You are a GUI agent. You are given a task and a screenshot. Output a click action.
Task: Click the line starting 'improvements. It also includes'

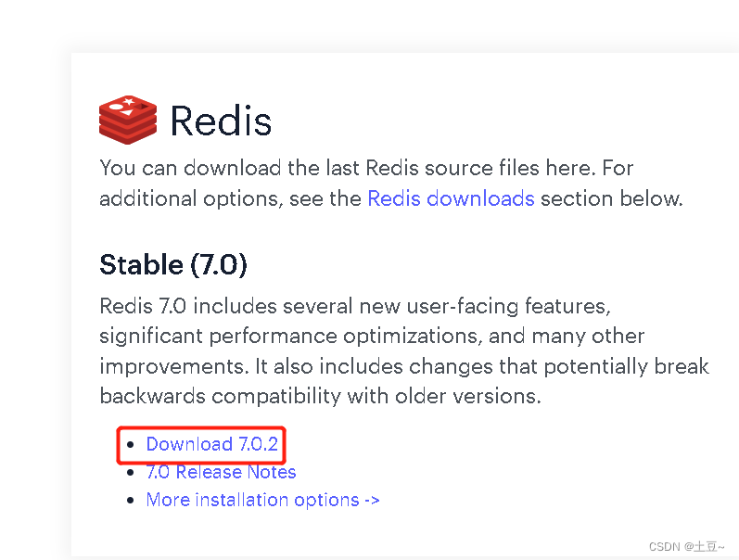tap(404, 366)
